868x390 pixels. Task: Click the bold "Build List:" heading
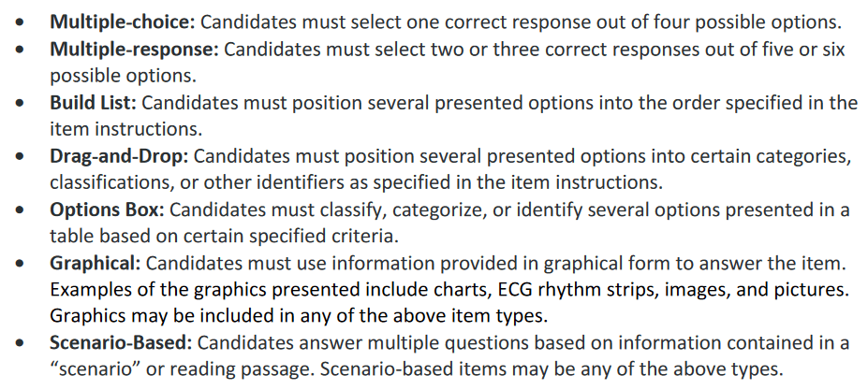(x=93, y=102)
